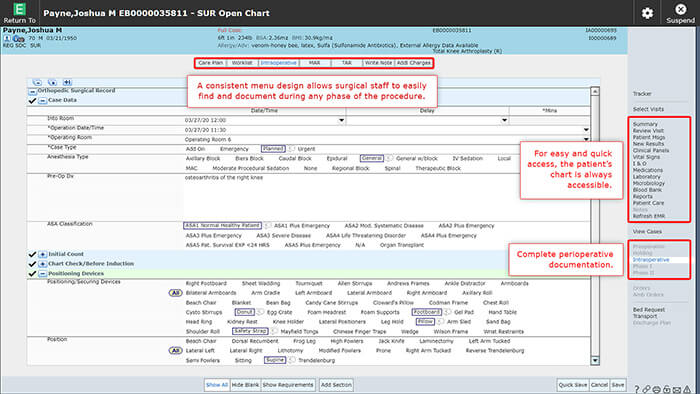The width and height of the screenshot is (700, 394).
Task: Click the Suspend X icon
Action: coord(680,9)
